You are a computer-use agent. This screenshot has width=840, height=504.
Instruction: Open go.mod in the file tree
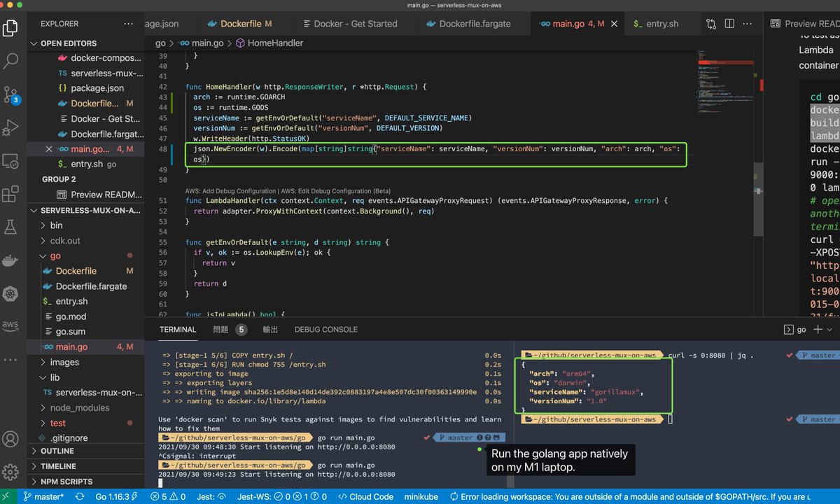pyautogui.click(x=71, y=316)
